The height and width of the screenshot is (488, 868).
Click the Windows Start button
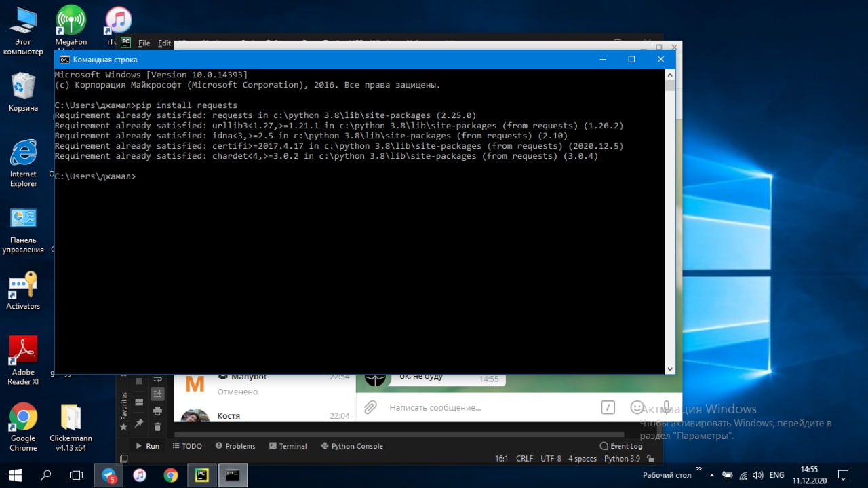[15, 475]
